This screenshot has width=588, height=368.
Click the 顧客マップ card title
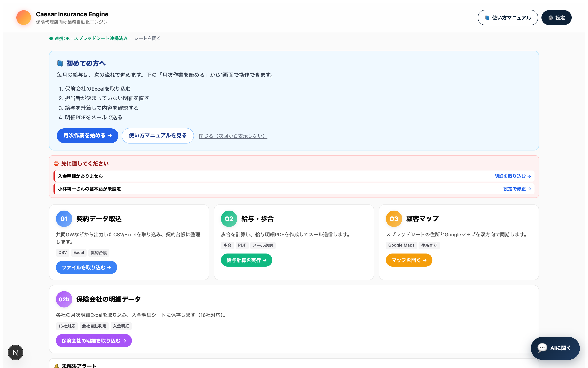422,219
